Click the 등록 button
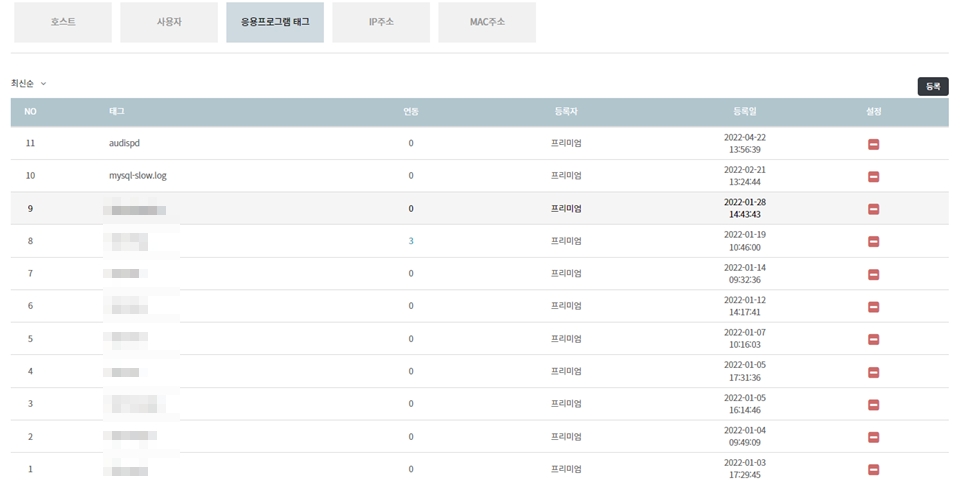Image resolution: width=960 pixels, height=480 pixels. [x=932, y=87]
